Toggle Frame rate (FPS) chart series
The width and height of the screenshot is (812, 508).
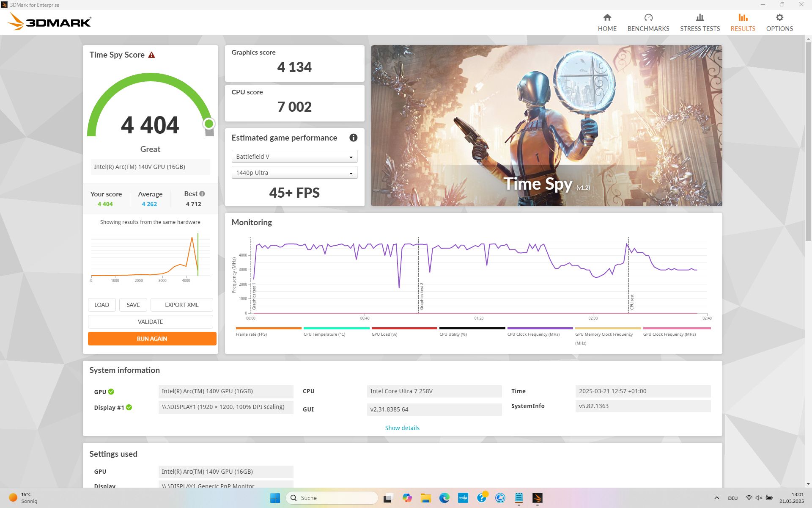click(x=268, y=329)
